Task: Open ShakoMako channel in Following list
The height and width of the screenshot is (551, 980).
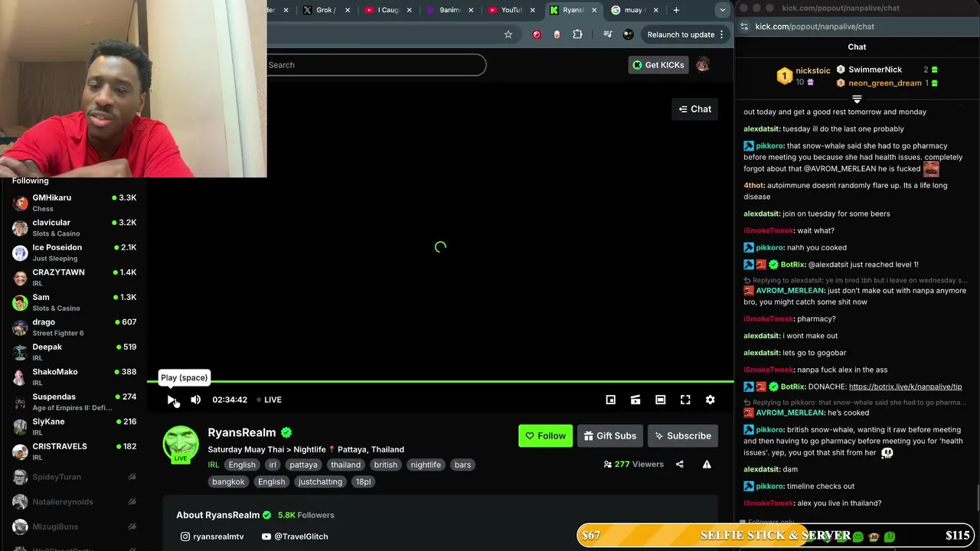Action: 74,377
